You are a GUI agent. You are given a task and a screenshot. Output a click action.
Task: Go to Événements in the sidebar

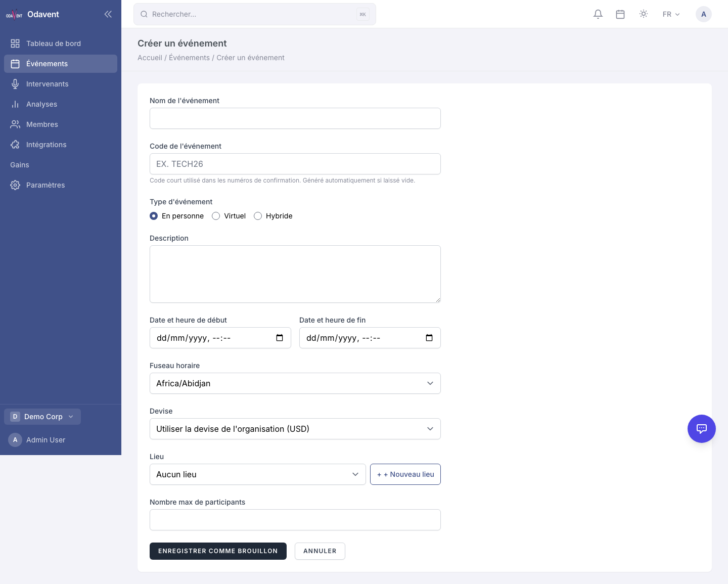[61, 64]
